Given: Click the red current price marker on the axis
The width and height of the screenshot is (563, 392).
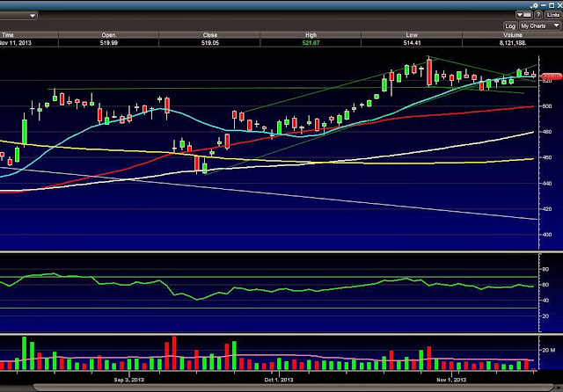Looking at the screenshot, I should click(552, 76).
